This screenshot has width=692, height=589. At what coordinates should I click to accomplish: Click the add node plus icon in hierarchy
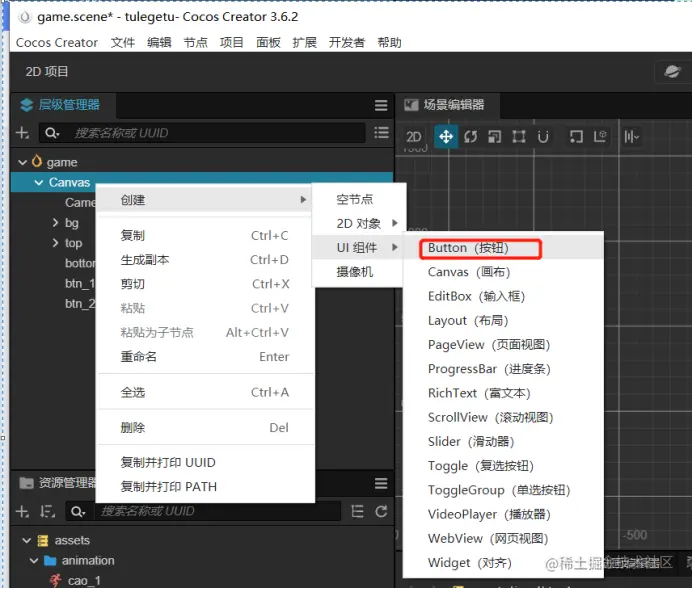[22, 133]
